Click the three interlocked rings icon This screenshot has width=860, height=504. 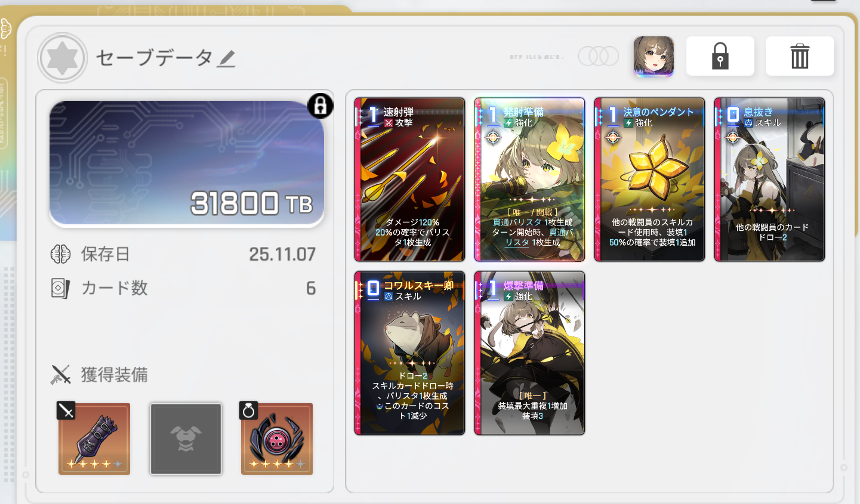[598, 56]
